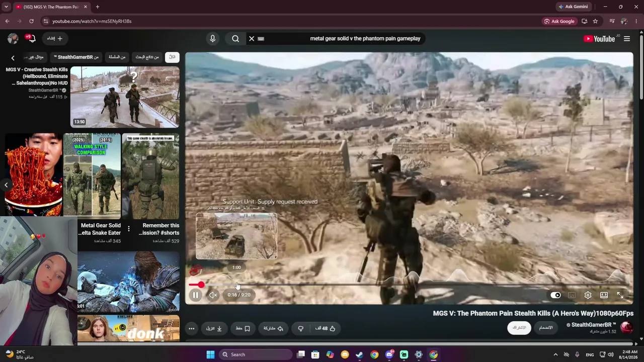Open the player settings gear
This screenshot has height=362, width=644.
[588, 295]
